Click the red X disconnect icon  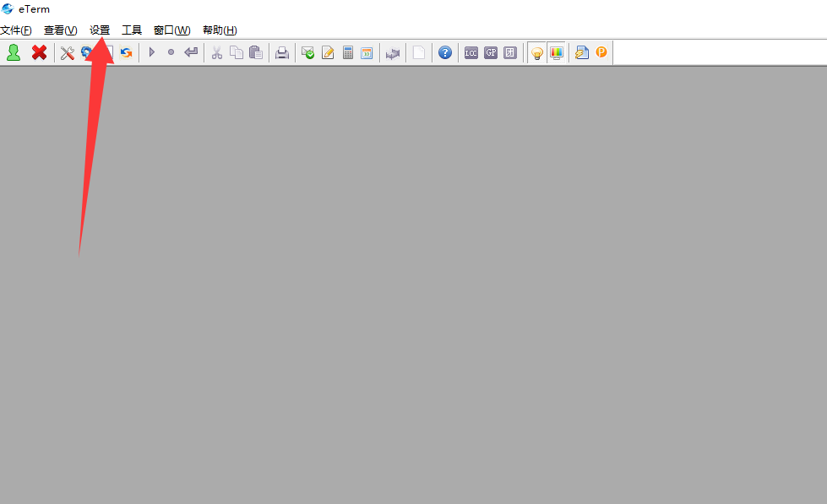[39, 53]
